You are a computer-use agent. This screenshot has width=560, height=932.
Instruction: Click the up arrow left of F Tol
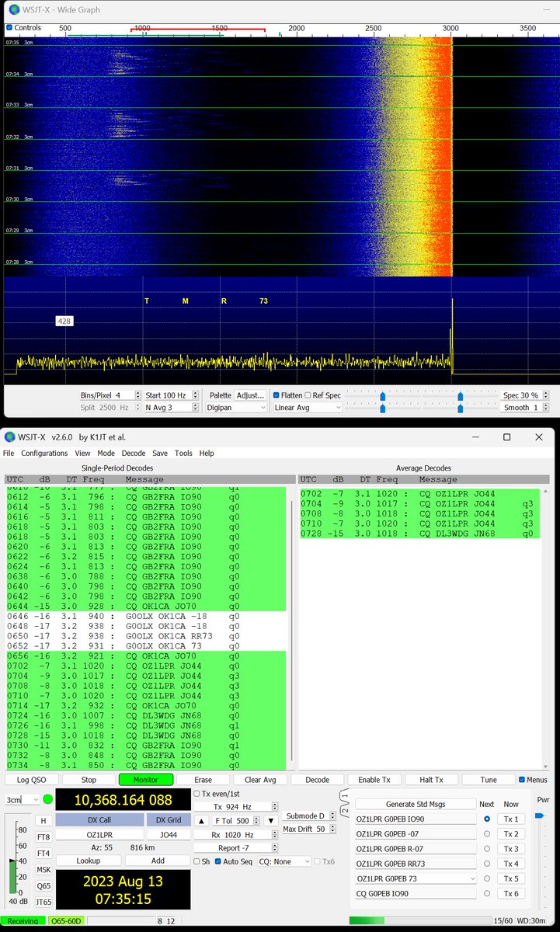pyautogui.click(x=201, y=821)
